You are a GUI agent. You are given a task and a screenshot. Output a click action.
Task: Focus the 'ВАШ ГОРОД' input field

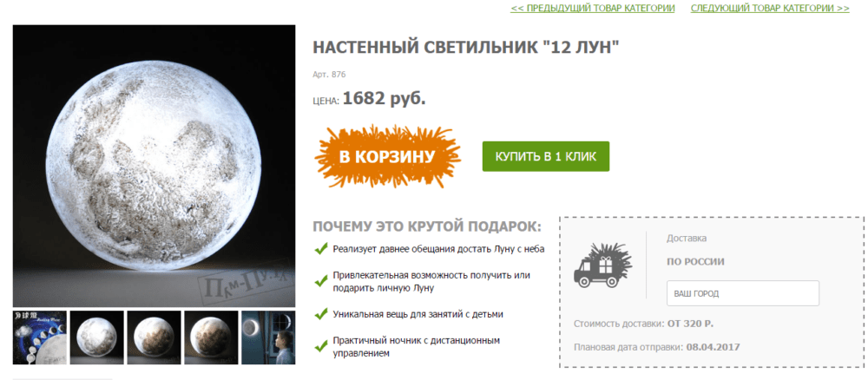point(743,293)
